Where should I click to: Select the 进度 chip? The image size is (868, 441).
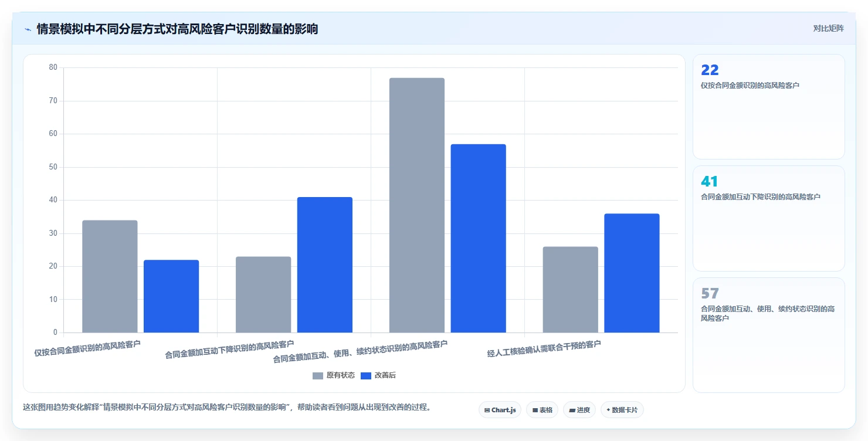579,410
